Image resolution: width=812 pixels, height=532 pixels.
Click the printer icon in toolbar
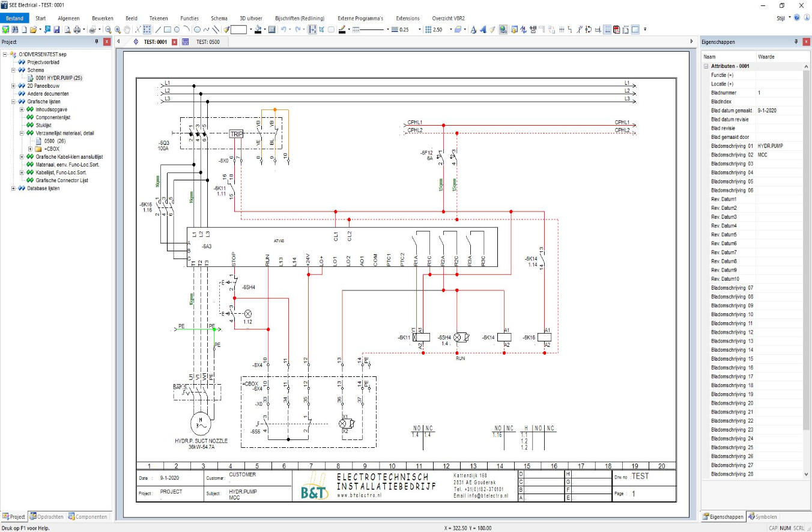tap(77, 29)
